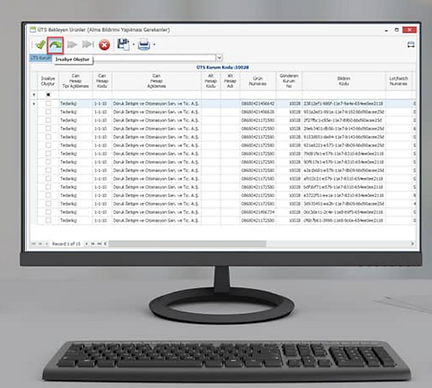This screenshot has height=388, width=432.
Task: Click the printer icon in toolbar
Action: coord(144,45)
